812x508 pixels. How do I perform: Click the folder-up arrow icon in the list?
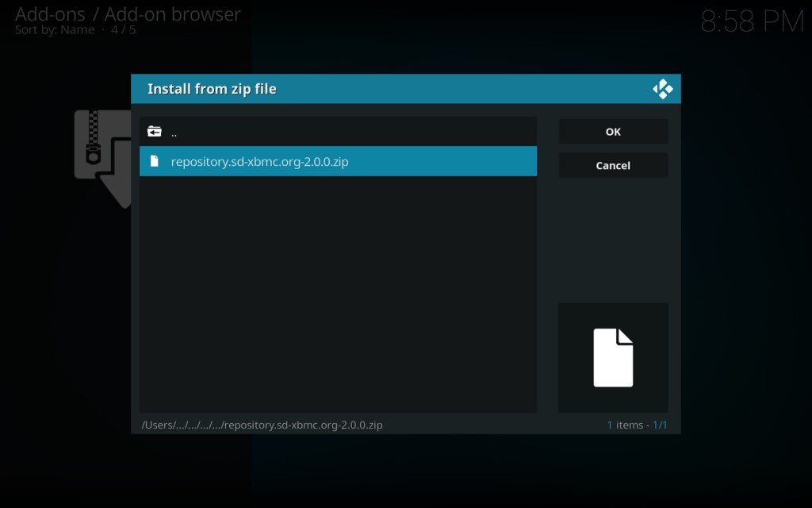coord(155,131)
